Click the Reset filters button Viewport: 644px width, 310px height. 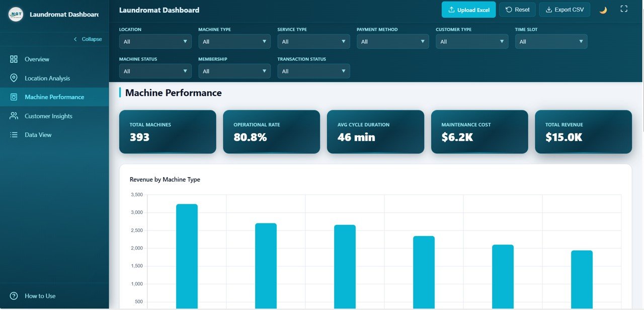point(517,9)
